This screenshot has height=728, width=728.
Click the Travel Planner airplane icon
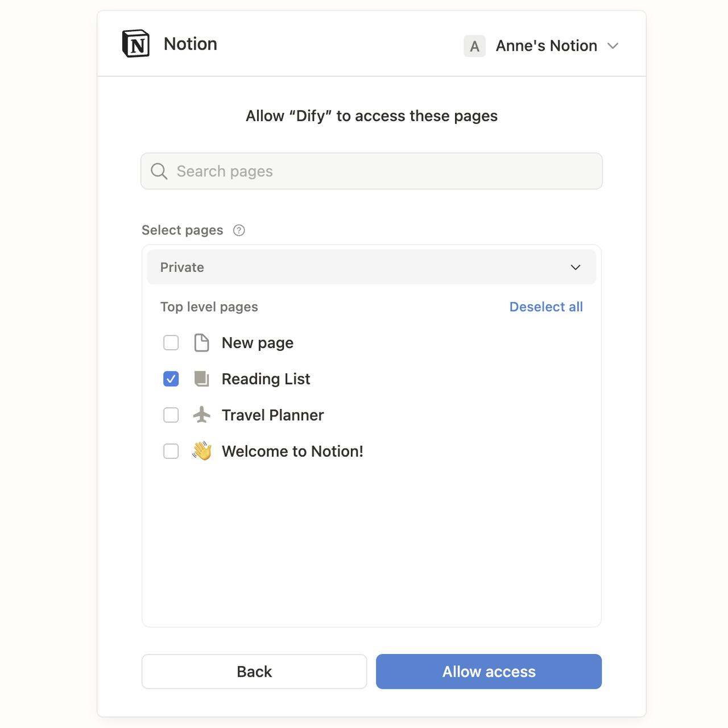[x=201, y=415]
